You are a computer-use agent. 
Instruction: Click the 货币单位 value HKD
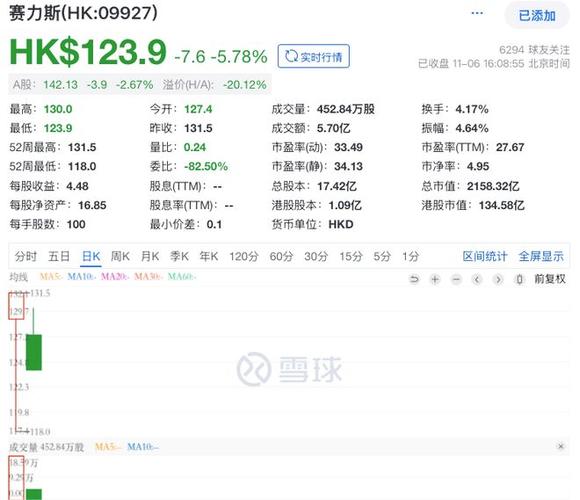(341, 224)
